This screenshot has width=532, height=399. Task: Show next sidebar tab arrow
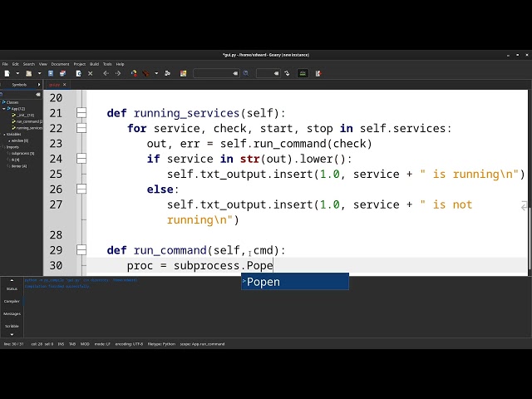click(39, 85)
